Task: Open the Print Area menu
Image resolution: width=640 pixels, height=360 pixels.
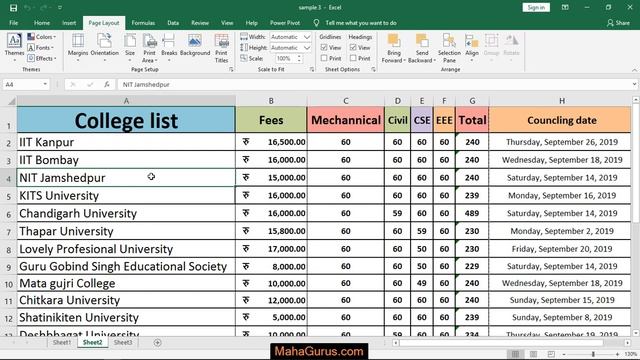Action: (x=149, y=48)
